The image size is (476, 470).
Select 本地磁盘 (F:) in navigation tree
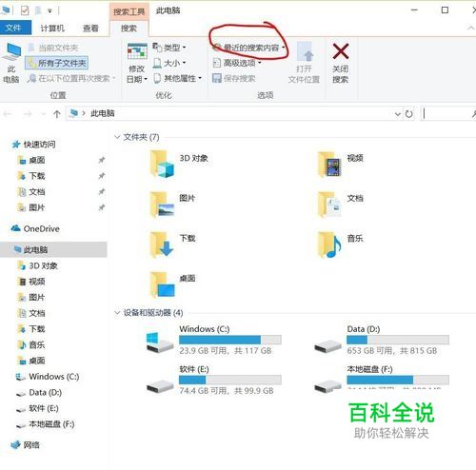point(45,424)
